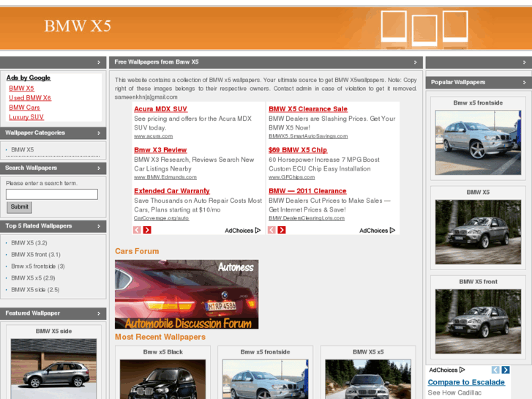Open Bmw X3 Review ad
The height and width of the screenshot is (399, 532).
[160, 150]
